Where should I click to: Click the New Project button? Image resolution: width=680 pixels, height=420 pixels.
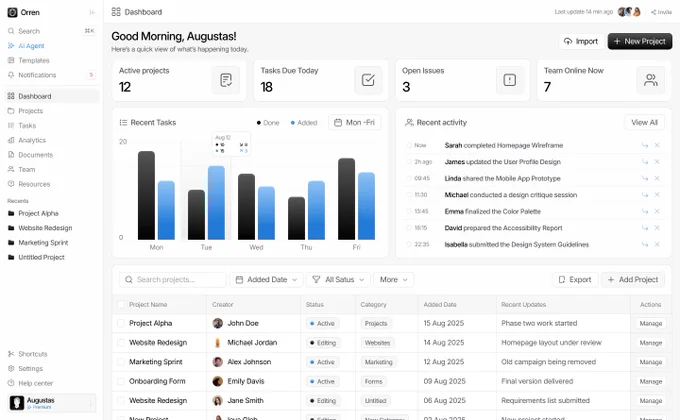pos(640,41)
